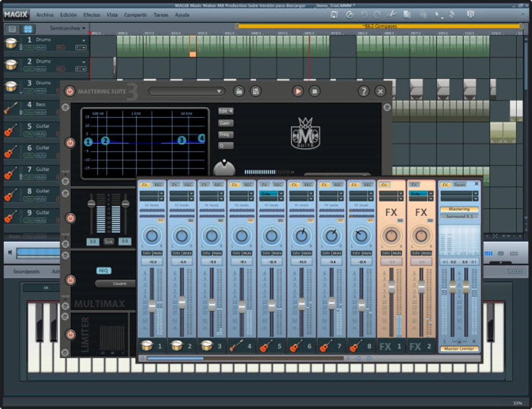Mute track 2 Drums in arranger
Screen dimensions: 532x409
[41, 69]
